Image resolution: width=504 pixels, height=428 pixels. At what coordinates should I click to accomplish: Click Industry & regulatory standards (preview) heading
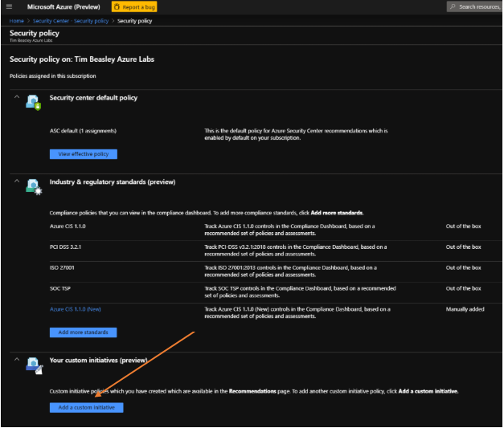[x=113, y=182]
